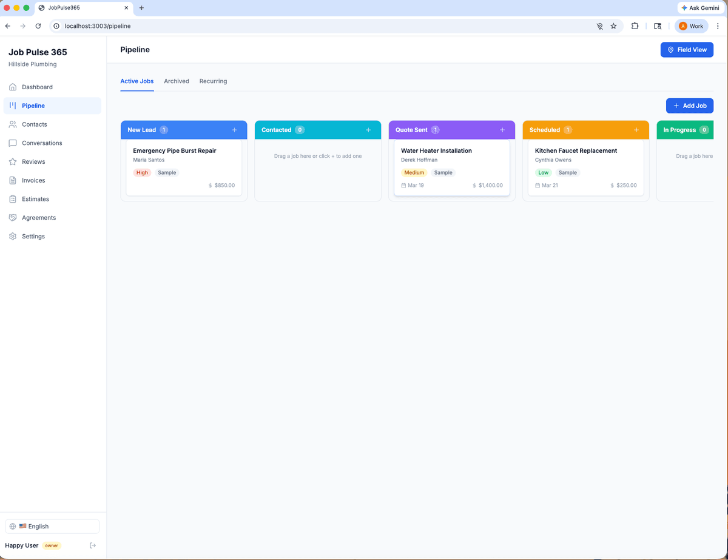The image size is (728, 560).
Task: Switch to the Recurring tab
Action: (x=213, y=81)
